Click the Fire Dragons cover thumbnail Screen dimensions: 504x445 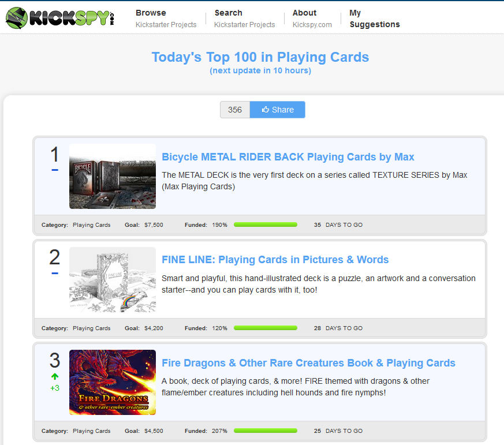point(113,382)
